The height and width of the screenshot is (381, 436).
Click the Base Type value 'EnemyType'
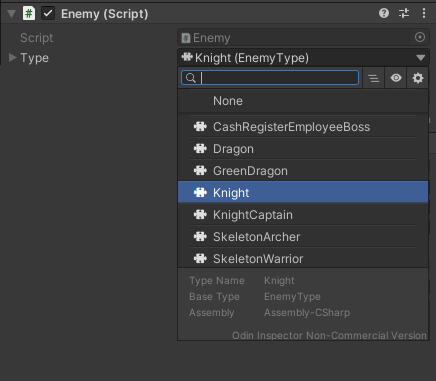point(292,296)
